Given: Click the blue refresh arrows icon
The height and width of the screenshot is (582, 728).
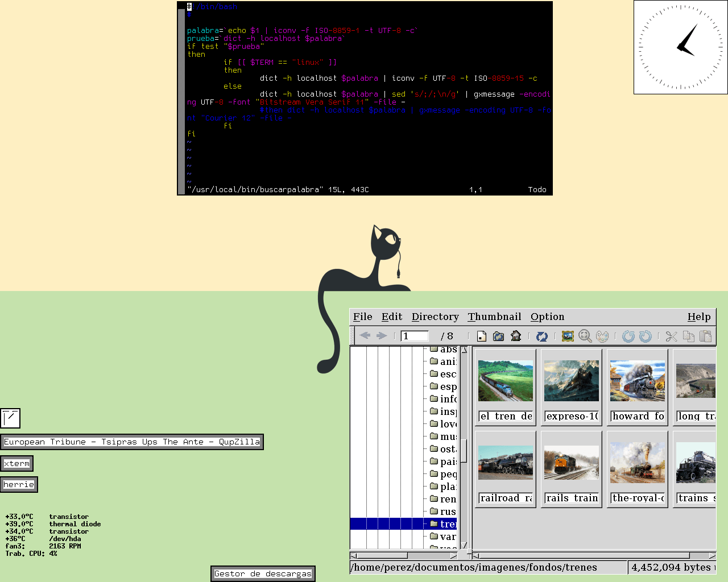Looking at the screenshot, I should pyautogui.click(x=542, y=336).
